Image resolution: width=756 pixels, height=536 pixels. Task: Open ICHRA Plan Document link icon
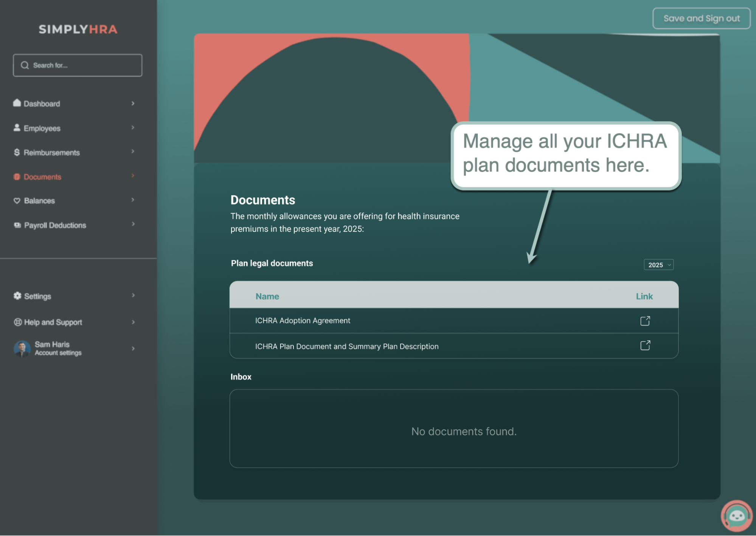pos(645,345)
